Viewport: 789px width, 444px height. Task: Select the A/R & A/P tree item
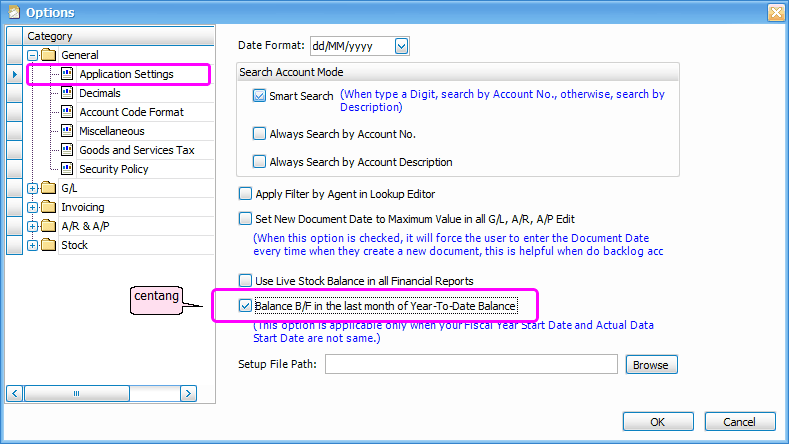click(x=85, y=226)
